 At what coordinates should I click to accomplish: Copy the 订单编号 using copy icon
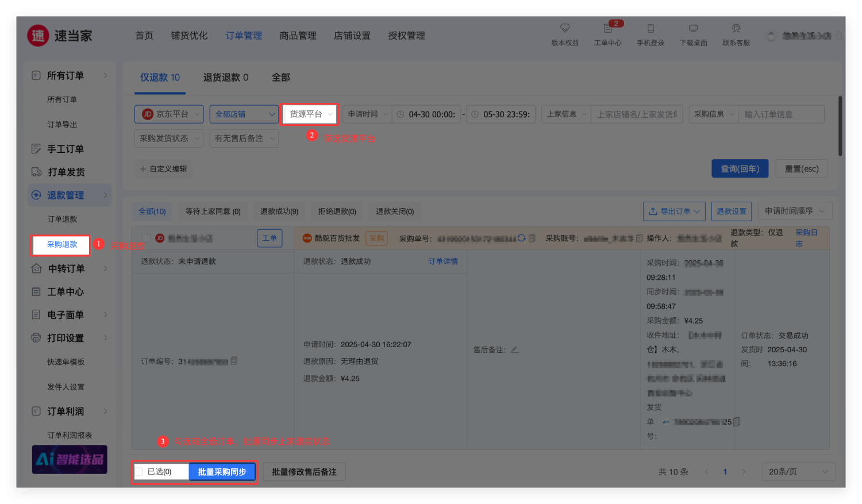pyautogui.click(x=234, y=361)
